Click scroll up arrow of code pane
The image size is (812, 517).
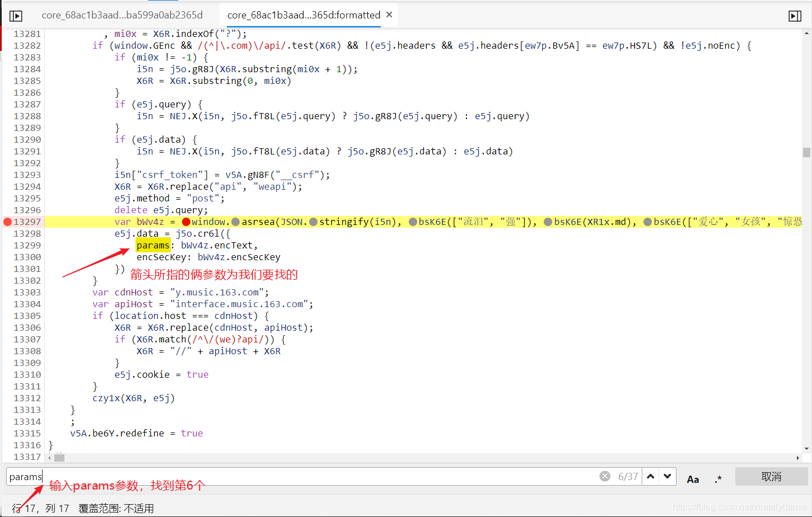tap(806, 33)
